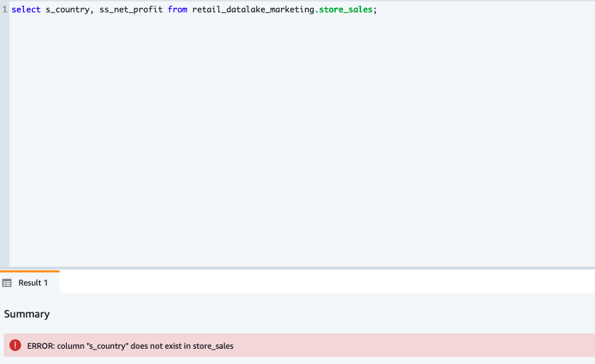Click the green store_sales table name
The width and height of the screenshot is (595, 364).
(346, 9)
